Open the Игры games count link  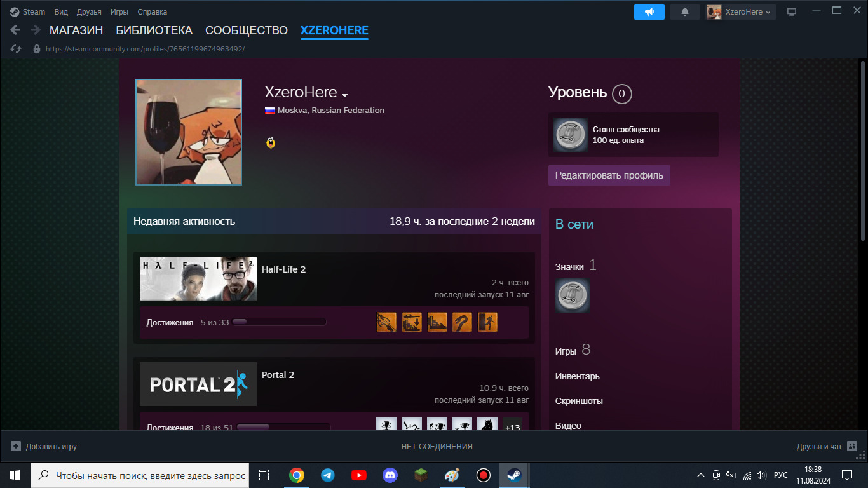(573, 350)
